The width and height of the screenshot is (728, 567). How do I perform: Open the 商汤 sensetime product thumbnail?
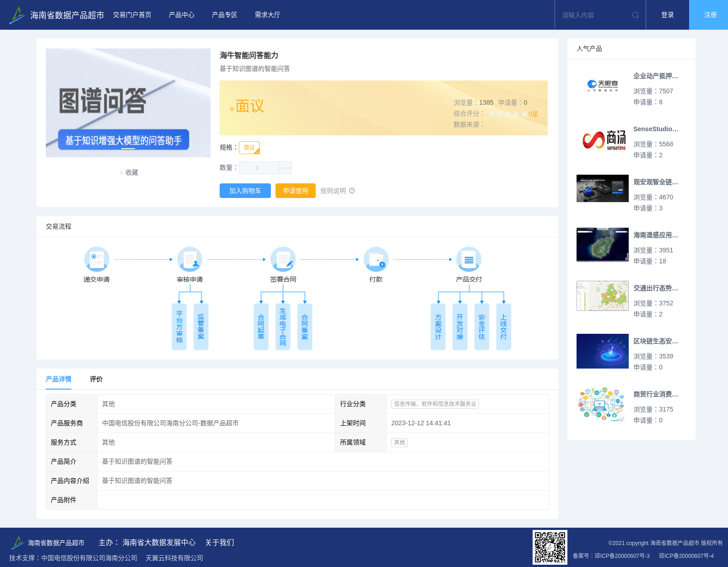(x=603, y=139)
